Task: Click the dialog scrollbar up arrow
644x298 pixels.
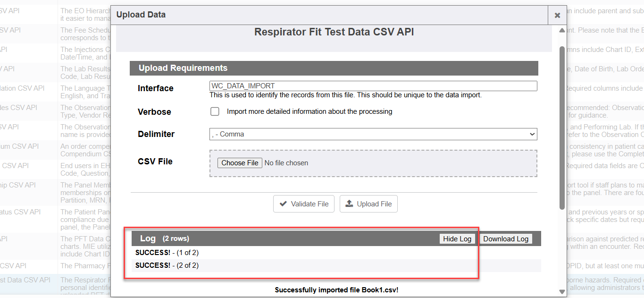Action: (561, 31)
